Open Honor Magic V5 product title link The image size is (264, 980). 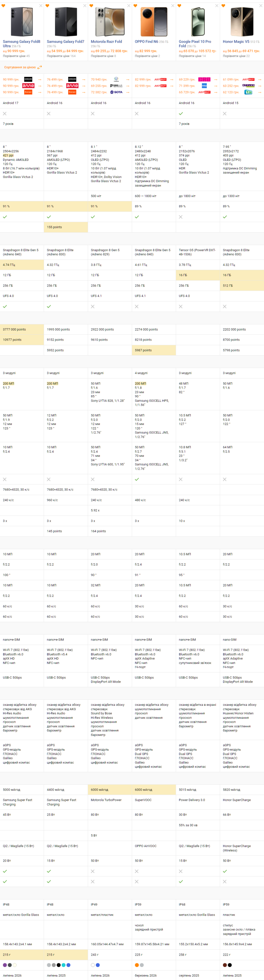(236, 41)
